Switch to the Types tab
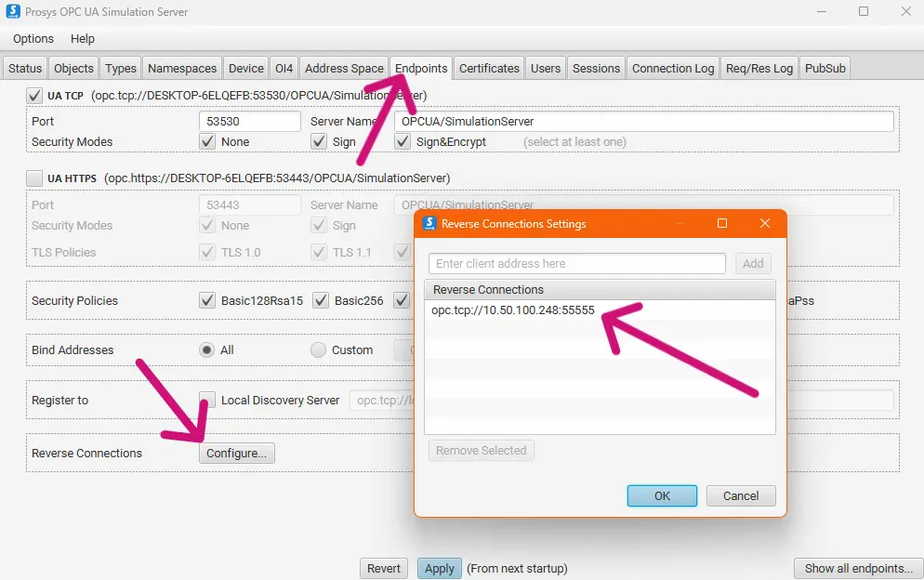 121,69
